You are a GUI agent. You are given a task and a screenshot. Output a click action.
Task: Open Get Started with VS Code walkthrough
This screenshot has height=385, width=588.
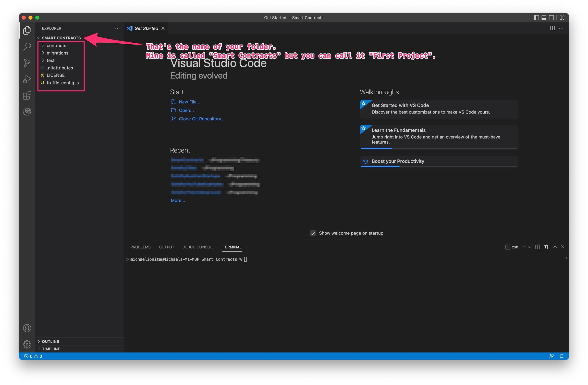tap(439, 109)
